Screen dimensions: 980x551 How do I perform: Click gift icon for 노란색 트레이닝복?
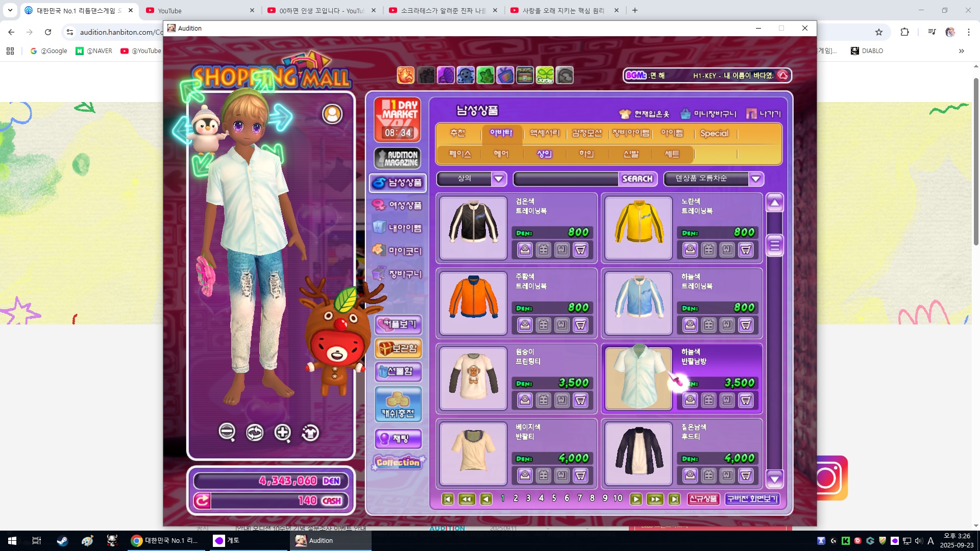[x=709, y=249]
